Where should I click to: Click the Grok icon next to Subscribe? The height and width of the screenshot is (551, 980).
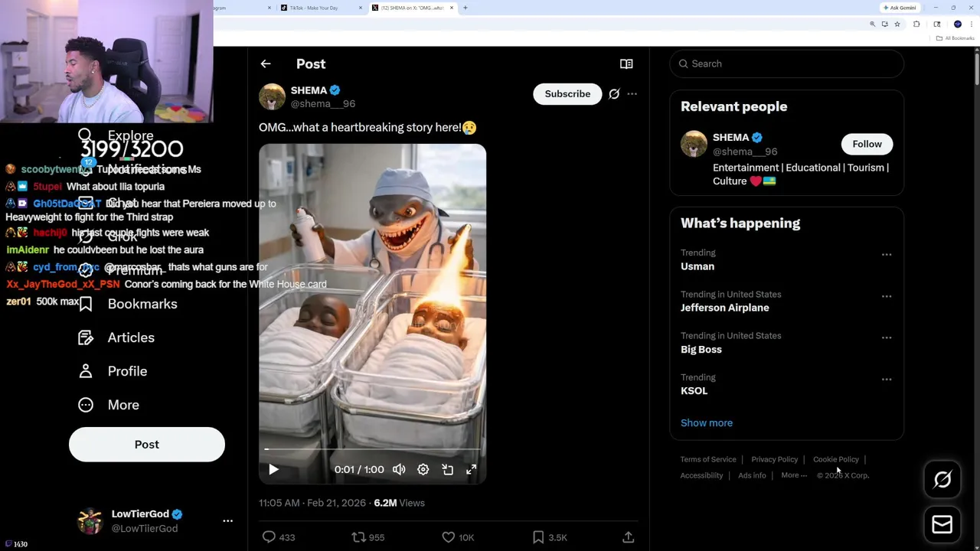click(x=614, y=94)
